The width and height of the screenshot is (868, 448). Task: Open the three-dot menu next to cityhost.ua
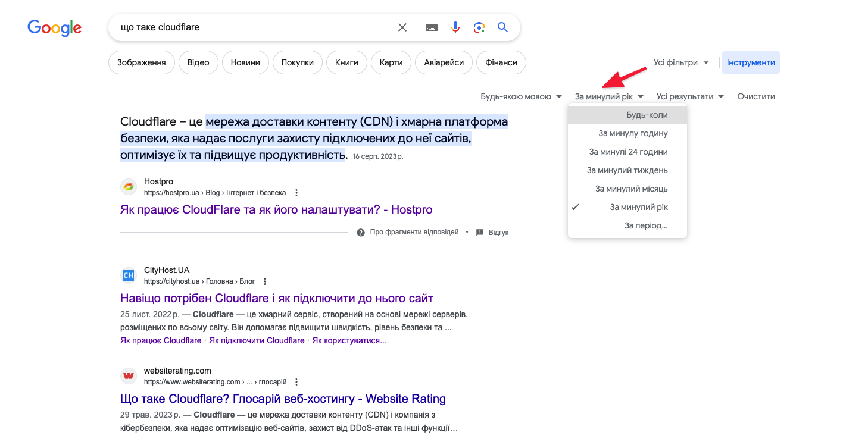[265, 281]
